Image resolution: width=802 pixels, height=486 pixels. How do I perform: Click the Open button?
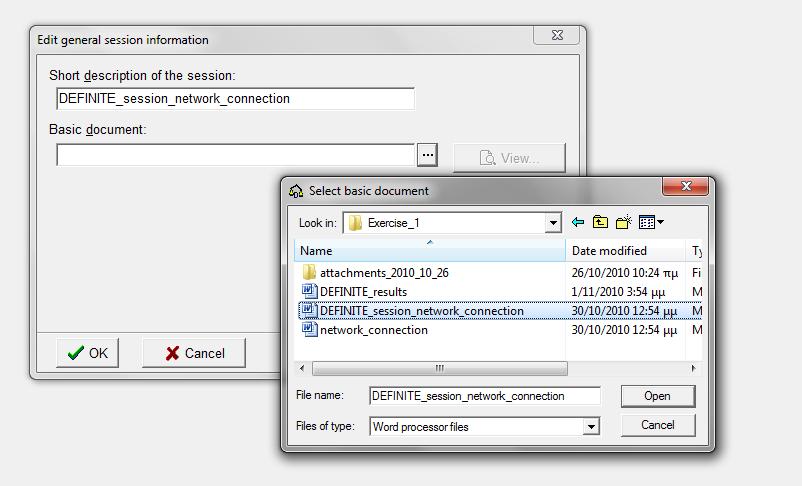point(658,396)
